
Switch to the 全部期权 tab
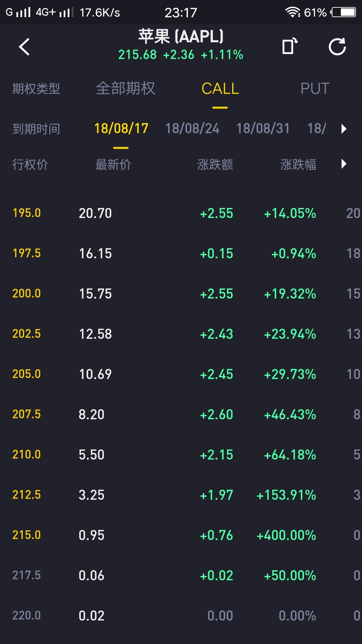tap(125, 89)
